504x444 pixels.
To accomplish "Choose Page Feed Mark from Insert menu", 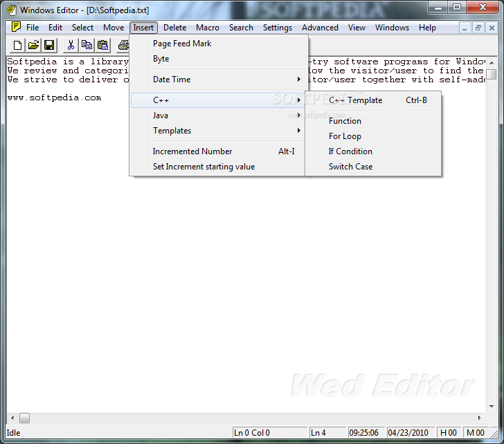I will coord(217,44).
